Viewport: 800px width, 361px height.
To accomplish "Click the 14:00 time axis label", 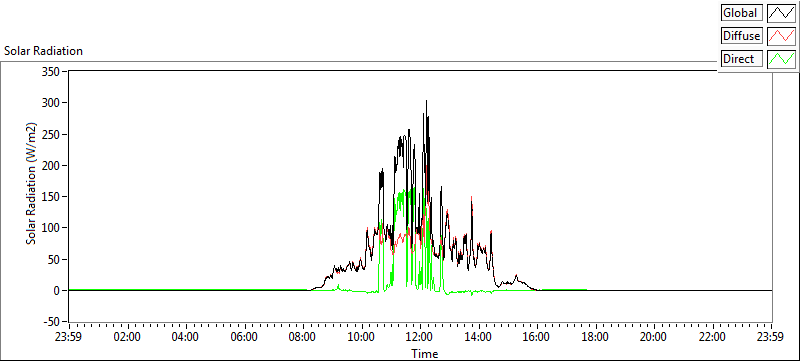I will tap(479, 337).
